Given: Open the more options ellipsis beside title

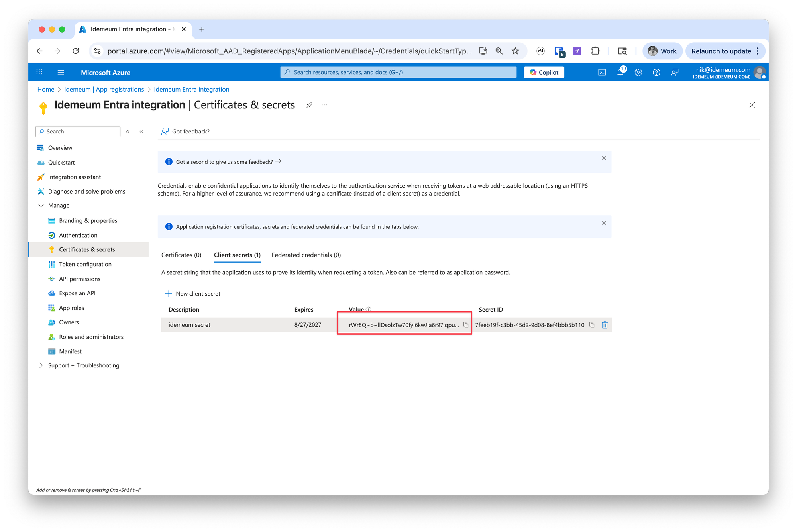Looking at the screenshot, I should click(324, 105).
